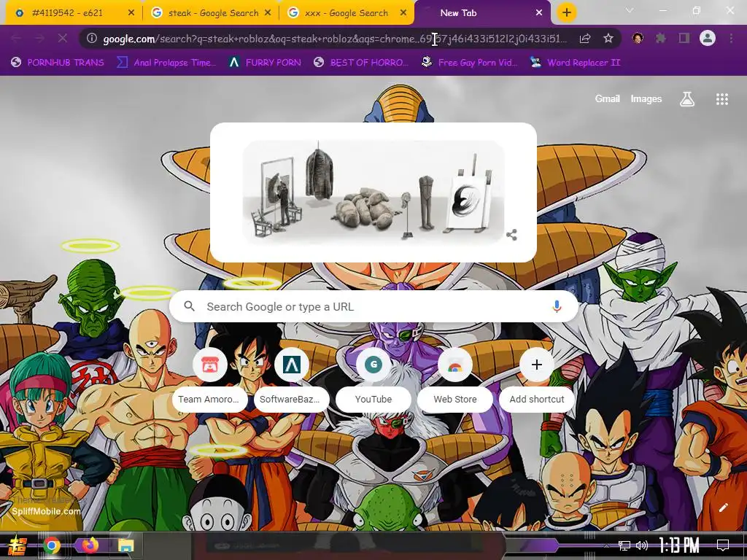747x560 pixels.
Task: Open network settings tray icon
Action: (x=624, y=545)
